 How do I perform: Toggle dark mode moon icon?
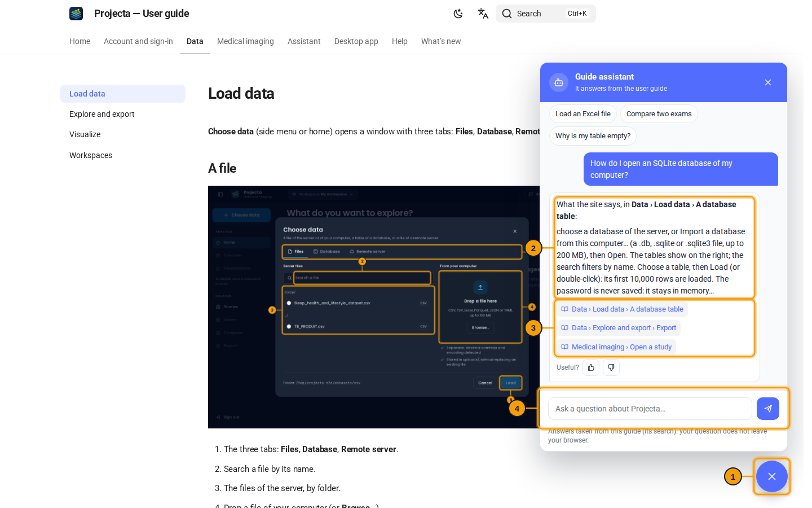tap(458, 14)
